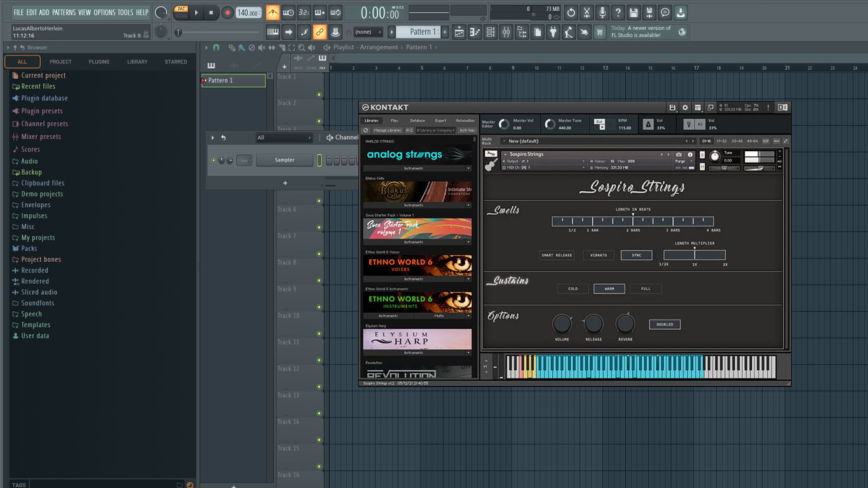Toggle the VIBRATO button
The image size is (868, 488).
click(599, 255)
